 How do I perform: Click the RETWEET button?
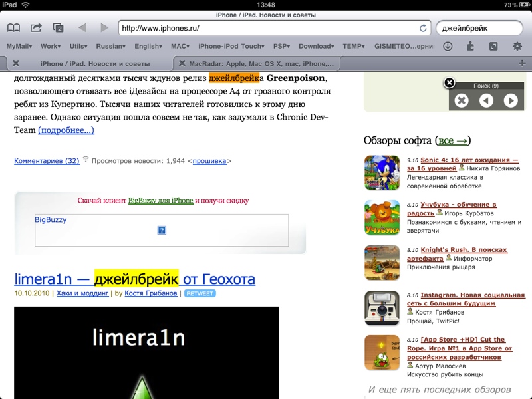(x=200, y=293)
